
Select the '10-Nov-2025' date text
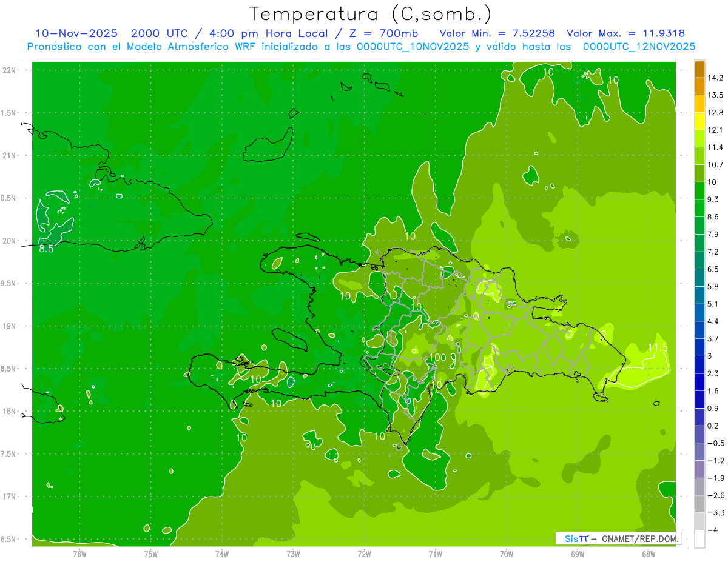pos(76,33)
